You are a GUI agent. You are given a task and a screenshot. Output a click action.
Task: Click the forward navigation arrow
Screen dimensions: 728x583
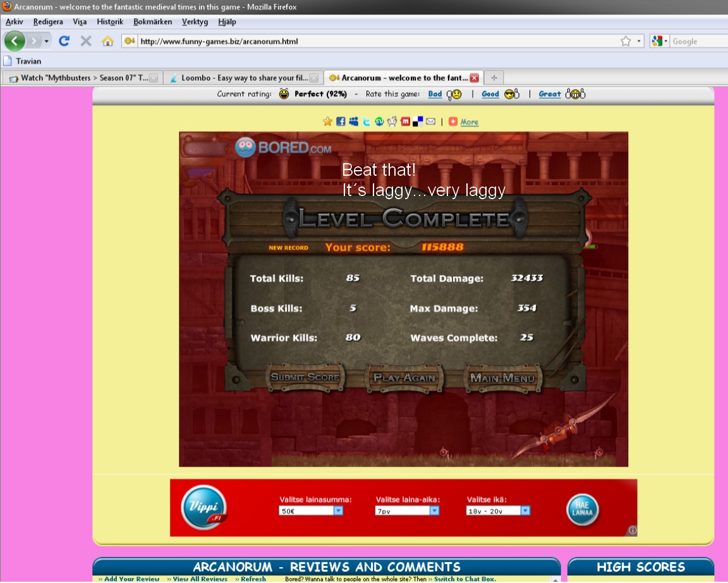point(33,41)
